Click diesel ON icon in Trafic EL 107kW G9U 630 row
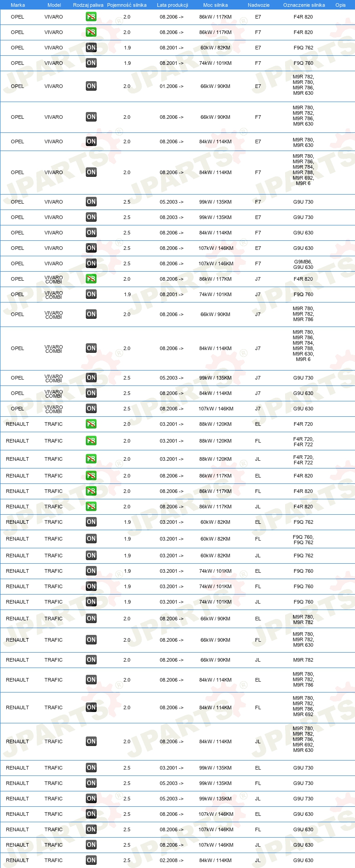 (91, 814)
